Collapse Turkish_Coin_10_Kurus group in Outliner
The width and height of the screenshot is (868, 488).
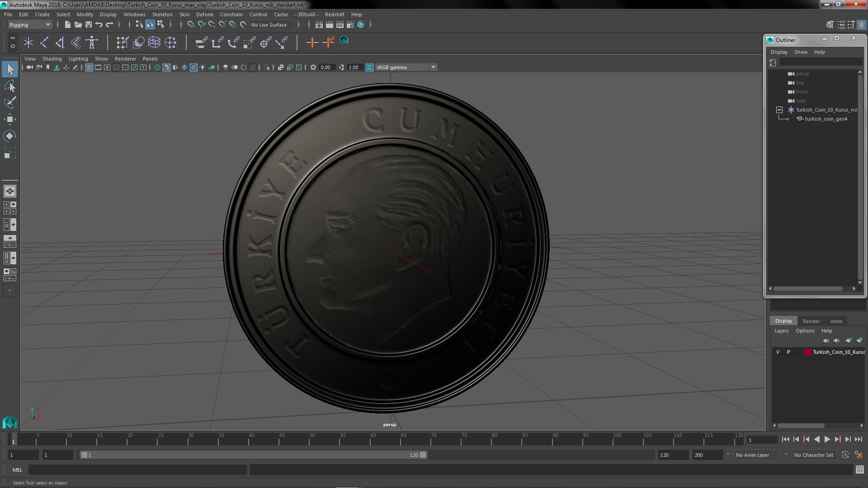[779, 110]
